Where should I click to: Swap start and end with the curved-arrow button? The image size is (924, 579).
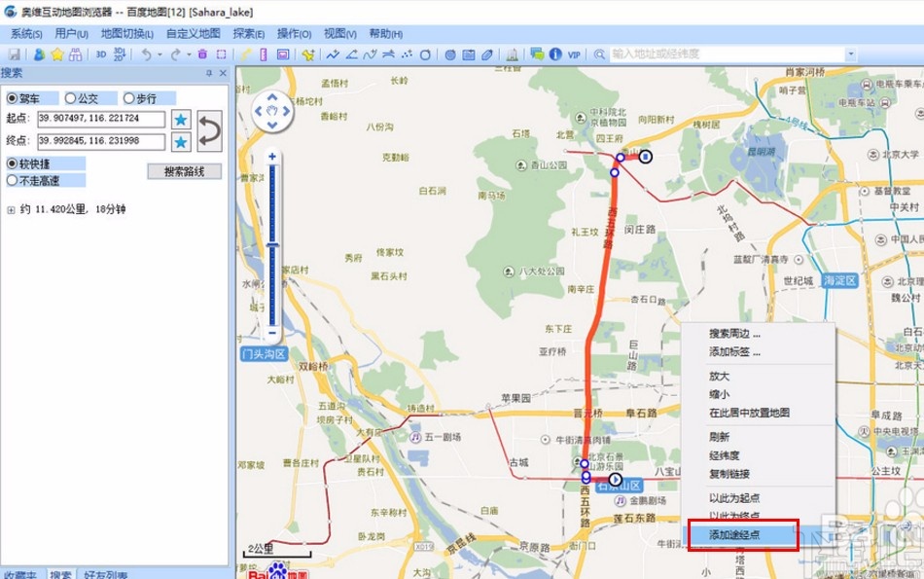point(209,131)
